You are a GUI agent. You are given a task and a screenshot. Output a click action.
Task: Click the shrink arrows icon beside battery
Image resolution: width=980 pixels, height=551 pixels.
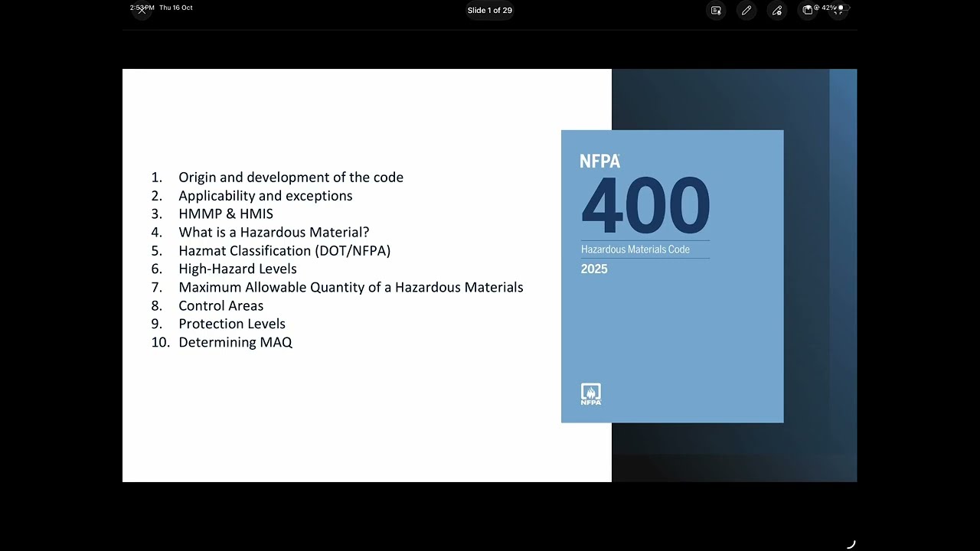pyautogui.click(x=838, y=11)
